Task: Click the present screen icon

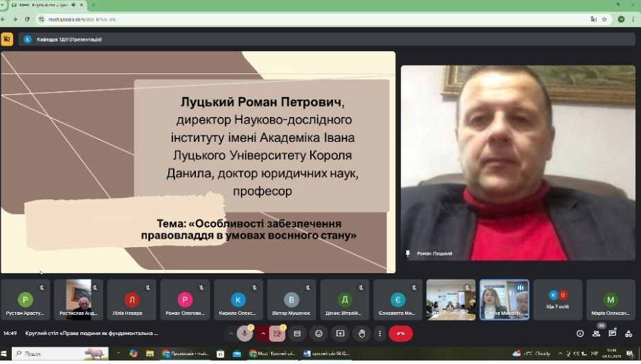Action: coord(340,334)
